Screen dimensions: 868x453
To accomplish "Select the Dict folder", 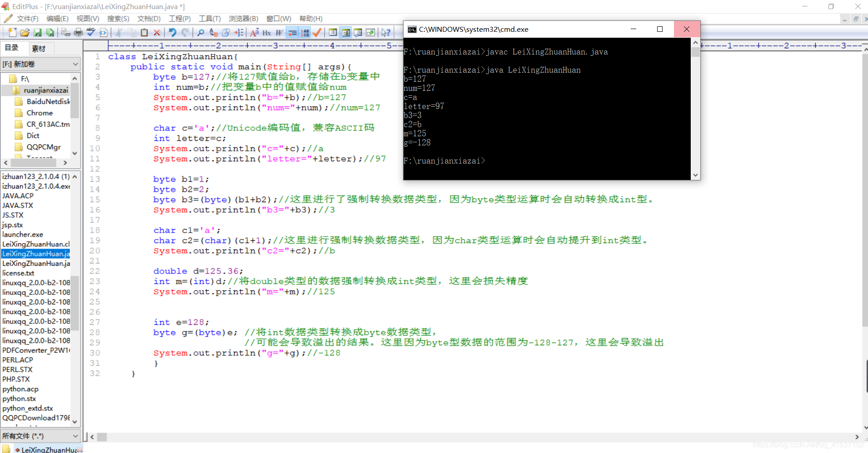I will pyautogui.click(x=33, y=135).
